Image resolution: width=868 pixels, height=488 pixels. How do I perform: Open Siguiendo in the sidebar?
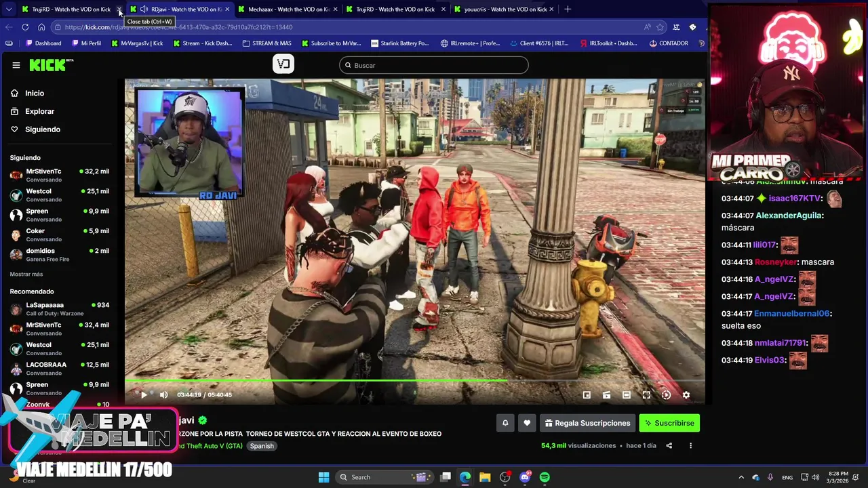[x=43, y=129]
